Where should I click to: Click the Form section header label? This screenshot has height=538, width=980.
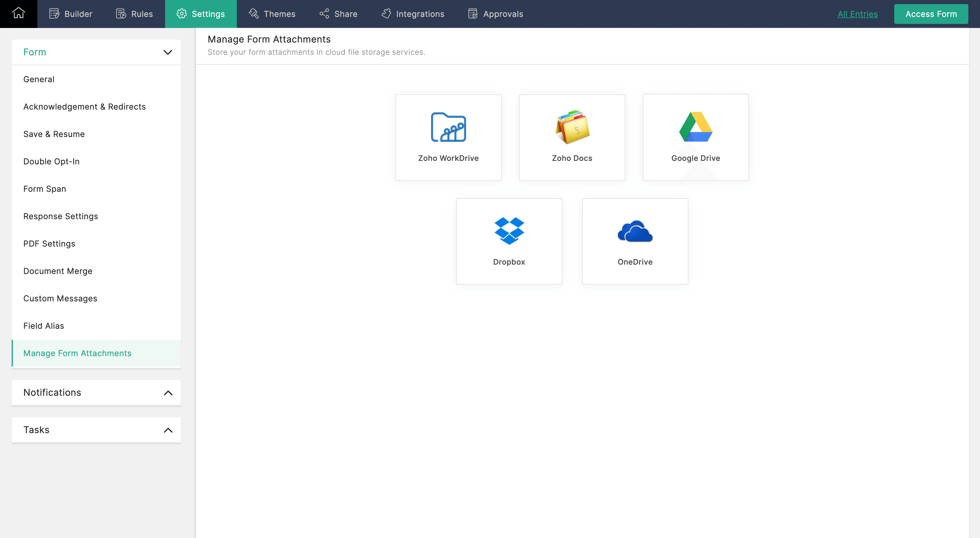pyautogui.click(x=35, y=52)
